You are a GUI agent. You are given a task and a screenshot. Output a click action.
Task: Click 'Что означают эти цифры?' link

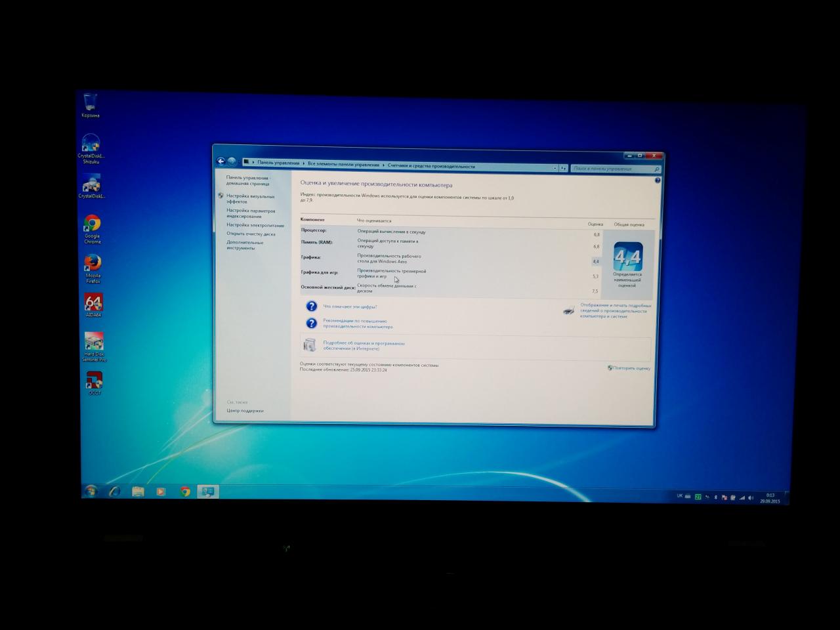[350, 306]
